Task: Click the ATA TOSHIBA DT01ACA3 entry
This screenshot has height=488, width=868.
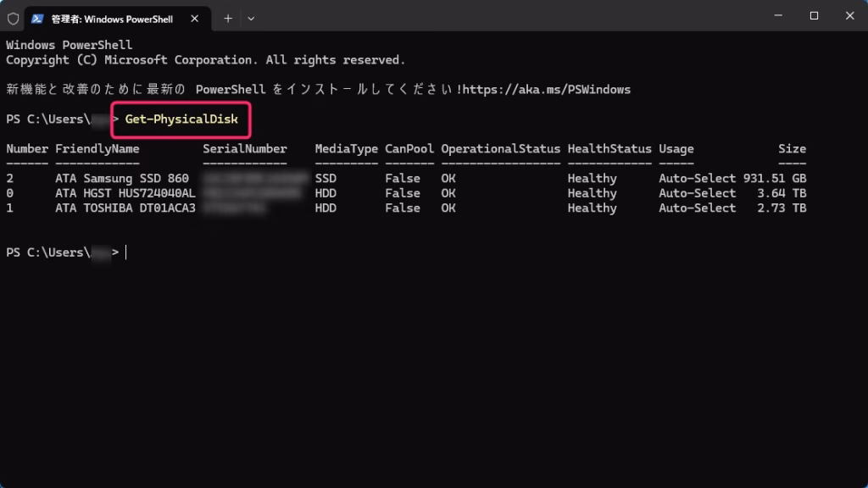Action: click(x=125, y=208)
